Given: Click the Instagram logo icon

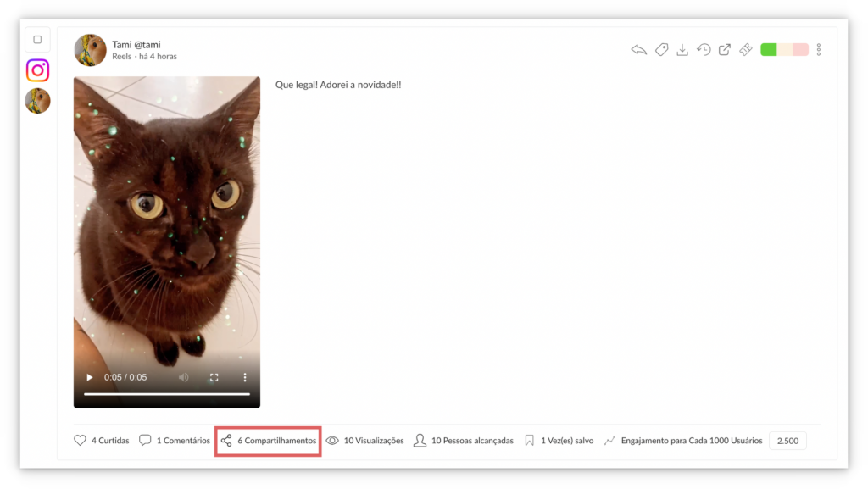Looking at the screenshot, I should tap(37, 70).
